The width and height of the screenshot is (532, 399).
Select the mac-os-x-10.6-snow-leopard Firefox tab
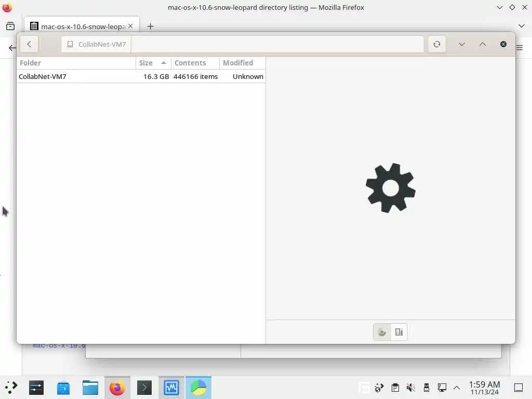coord(82,26)
